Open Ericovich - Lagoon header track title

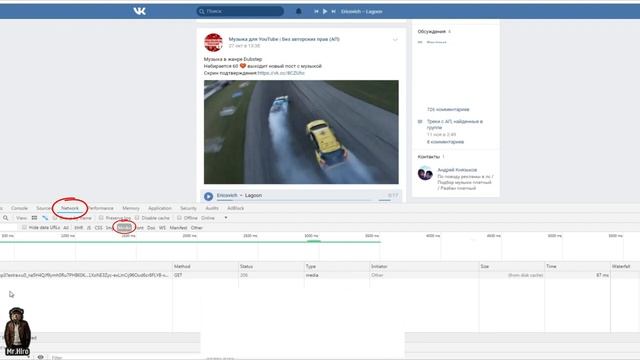(362, 11)
